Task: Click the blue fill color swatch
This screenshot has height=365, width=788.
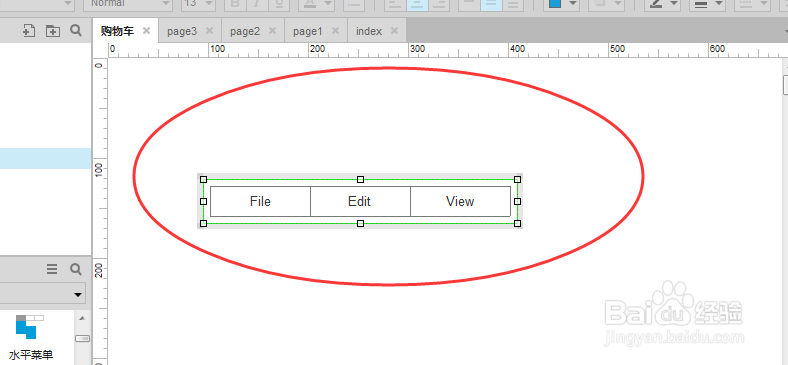Action: [555, 4]
